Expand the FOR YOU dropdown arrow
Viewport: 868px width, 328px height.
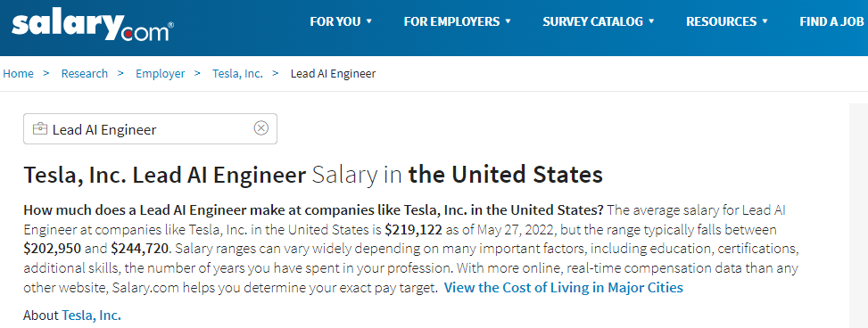click(x=369, y=21)
